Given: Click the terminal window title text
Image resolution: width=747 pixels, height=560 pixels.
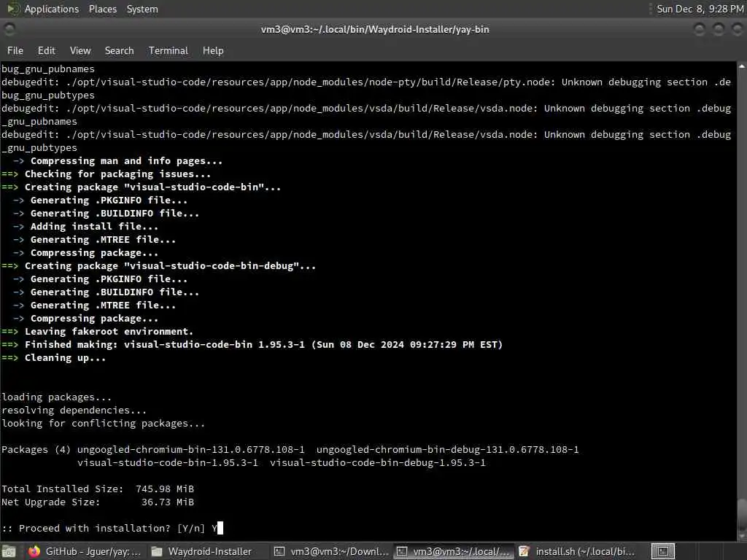Looking at the screenshot, I should pyautogui.click(x=375, y=29).
